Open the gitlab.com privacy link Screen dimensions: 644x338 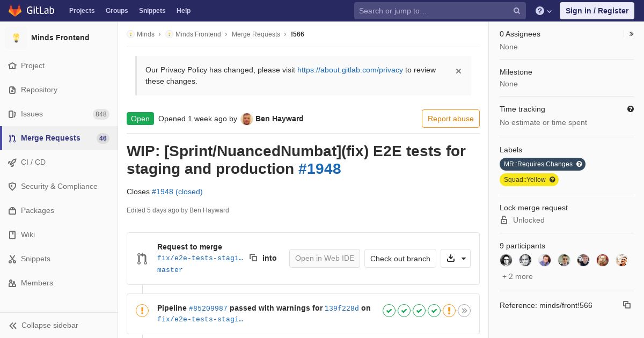(350, 70)
